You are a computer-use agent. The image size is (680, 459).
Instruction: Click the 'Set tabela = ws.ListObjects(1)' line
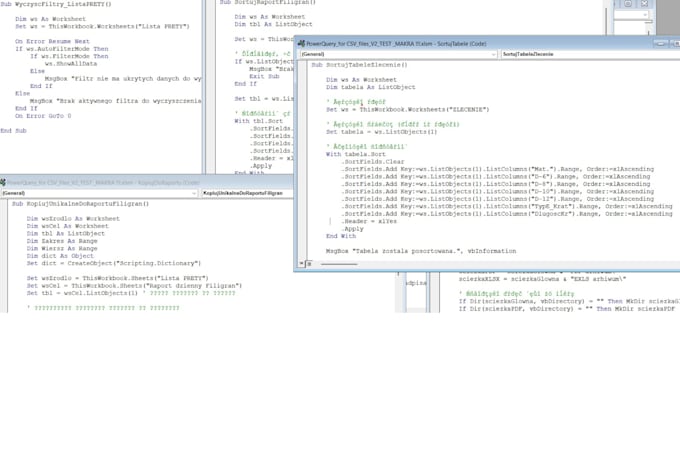coord(382,132)
